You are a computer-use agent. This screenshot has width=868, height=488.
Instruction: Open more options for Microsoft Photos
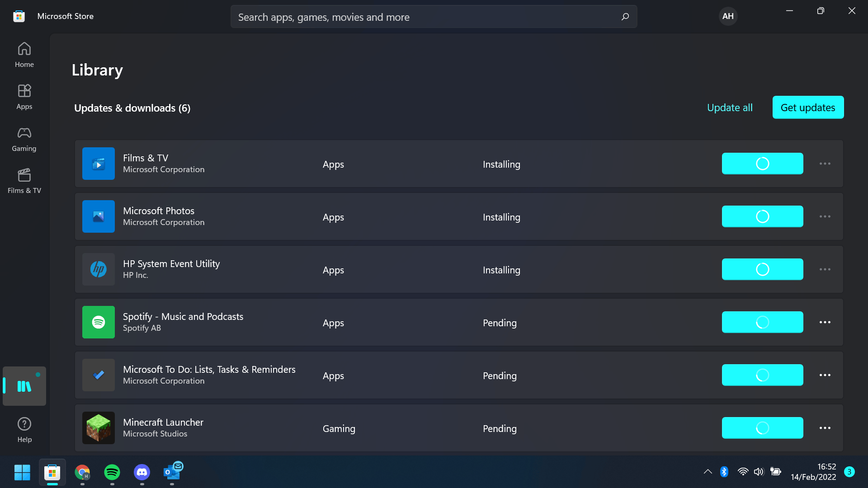825,216
